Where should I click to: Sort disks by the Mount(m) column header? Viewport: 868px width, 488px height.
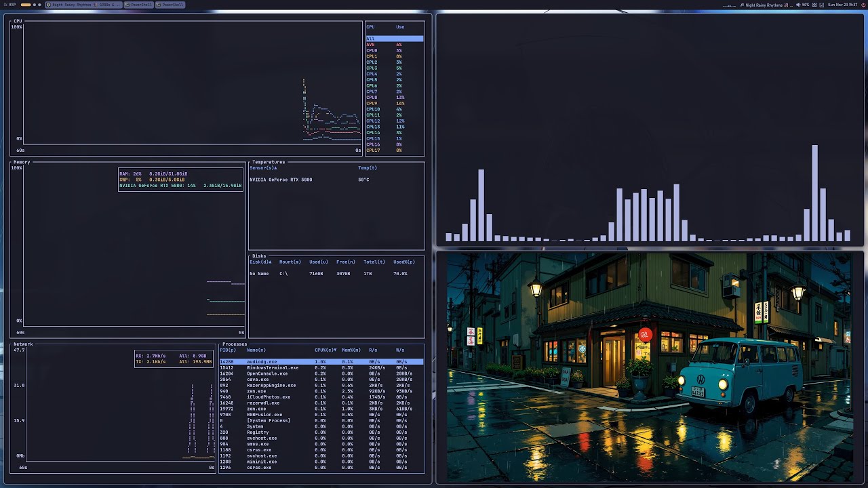click(290, 262)
